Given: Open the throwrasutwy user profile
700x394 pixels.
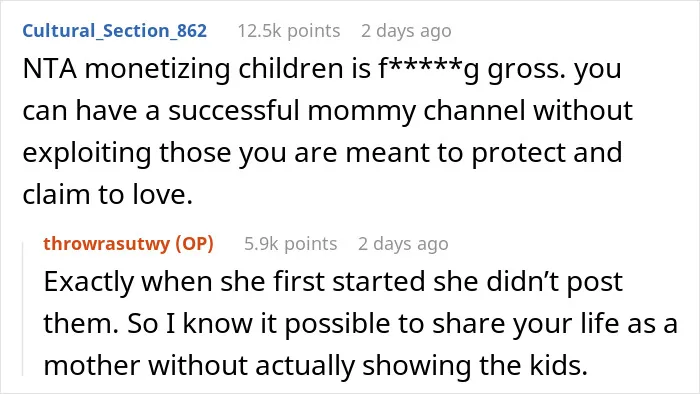Looking at the screenshot, I should click(107, 244).
